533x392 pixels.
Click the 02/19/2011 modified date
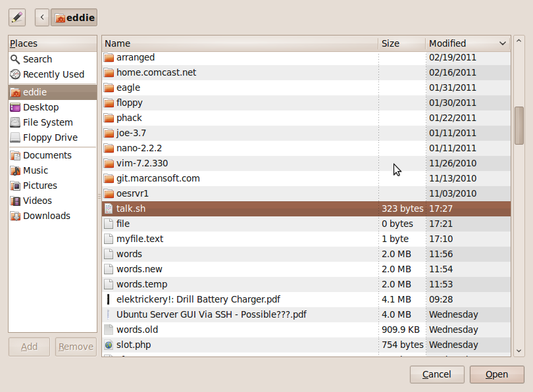453,57
